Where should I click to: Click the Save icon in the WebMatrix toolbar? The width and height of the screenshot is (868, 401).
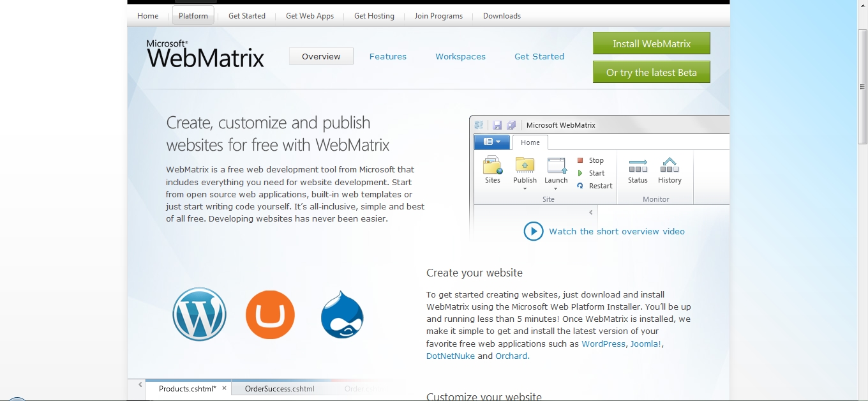(497, 125)
